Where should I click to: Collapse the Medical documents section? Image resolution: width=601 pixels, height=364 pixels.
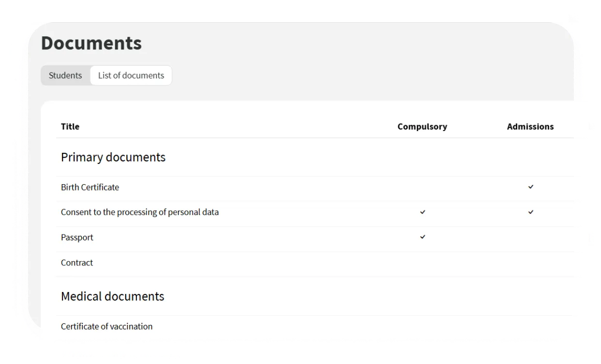(112, 296)
